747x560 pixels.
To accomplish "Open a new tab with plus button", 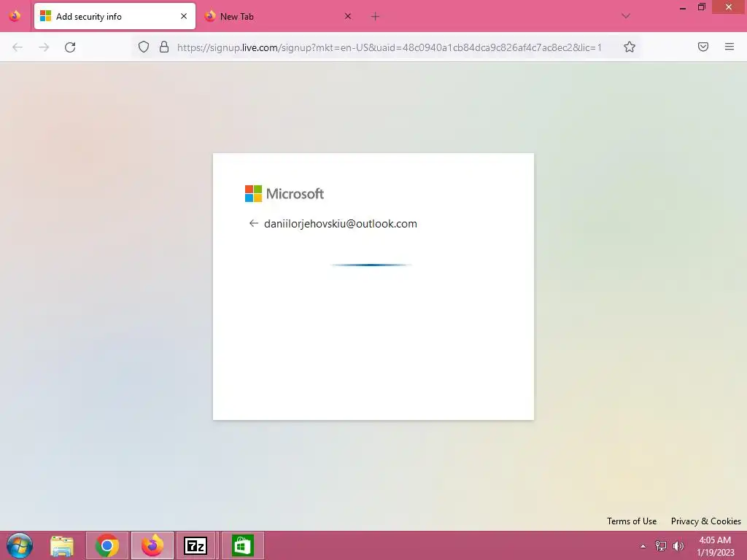I will 375,17.
